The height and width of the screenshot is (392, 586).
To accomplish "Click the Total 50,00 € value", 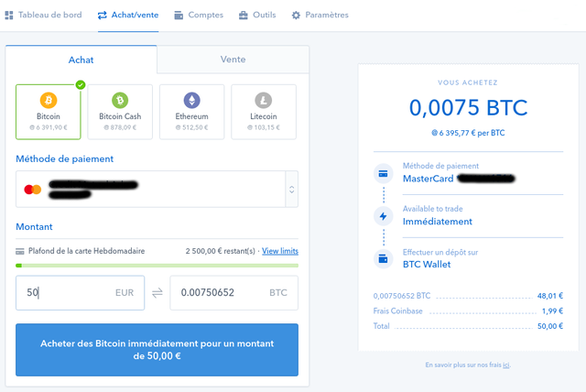I will (550, 326).
